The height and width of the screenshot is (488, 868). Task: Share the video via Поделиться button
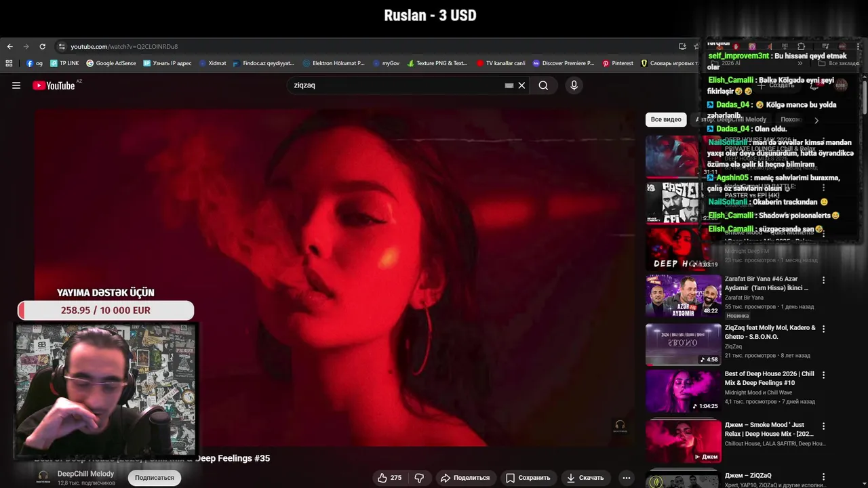[465, 478]
